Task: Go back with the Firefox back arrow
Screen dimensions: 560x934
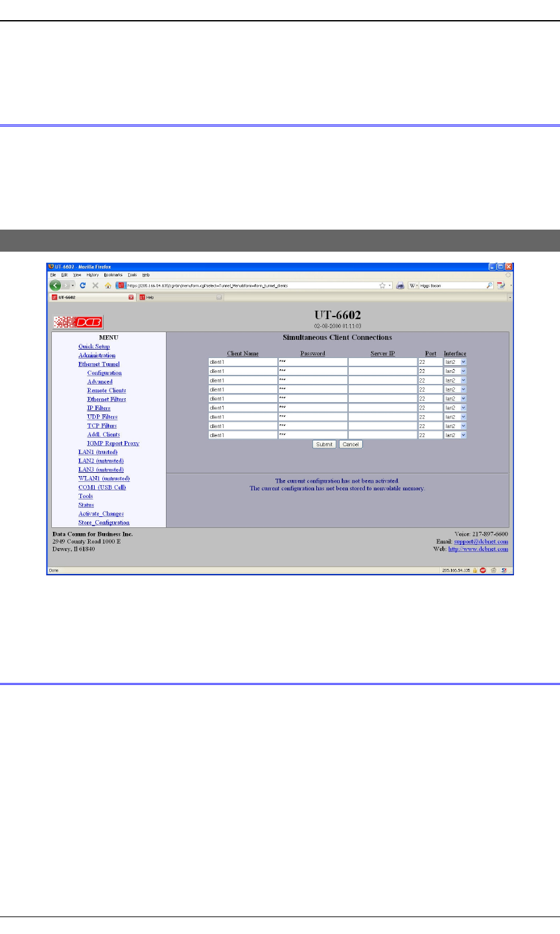Action: 56,285
